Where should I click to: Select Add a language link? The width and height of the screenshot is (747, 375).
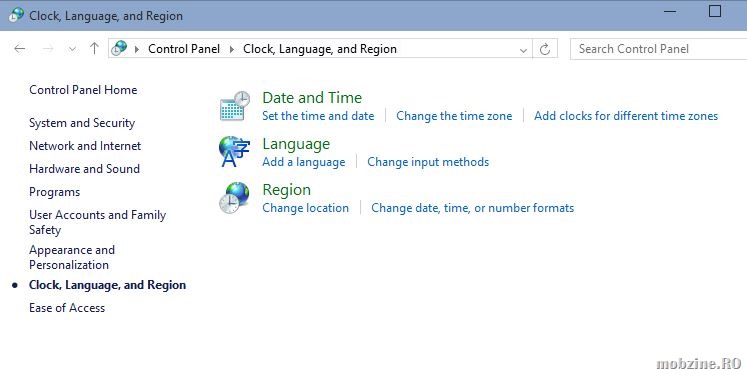[x=304, y=162]
